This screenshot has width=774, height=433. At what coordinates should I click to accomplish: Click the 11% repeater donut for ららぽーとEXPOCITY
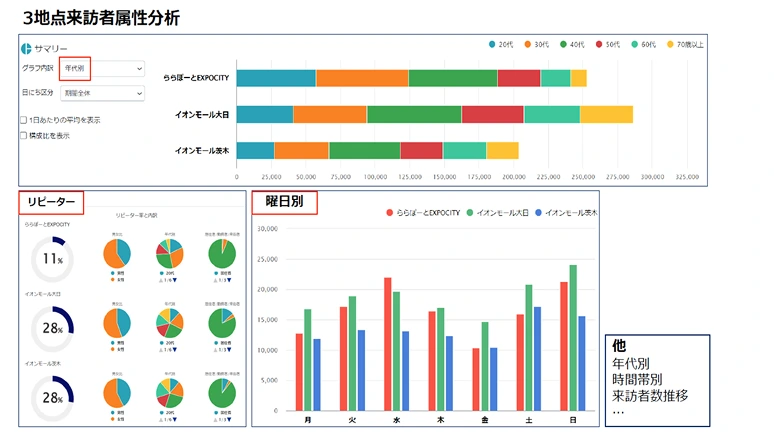[52, 259]
